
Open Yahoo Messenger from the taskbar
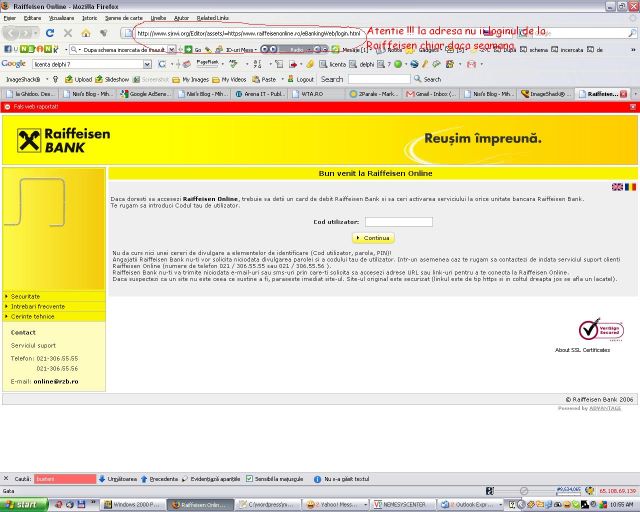(x=336, y=505)
